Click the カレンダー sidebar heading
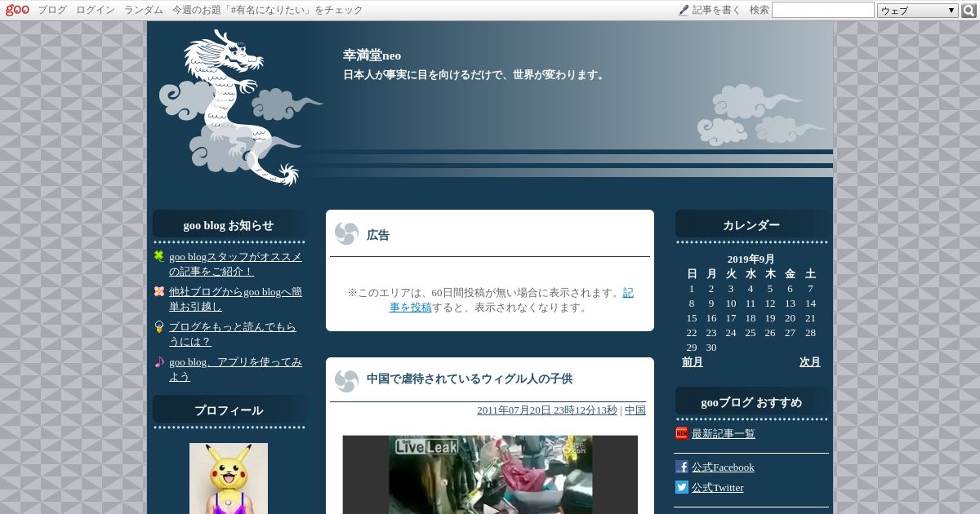 [x=751, y=225]
